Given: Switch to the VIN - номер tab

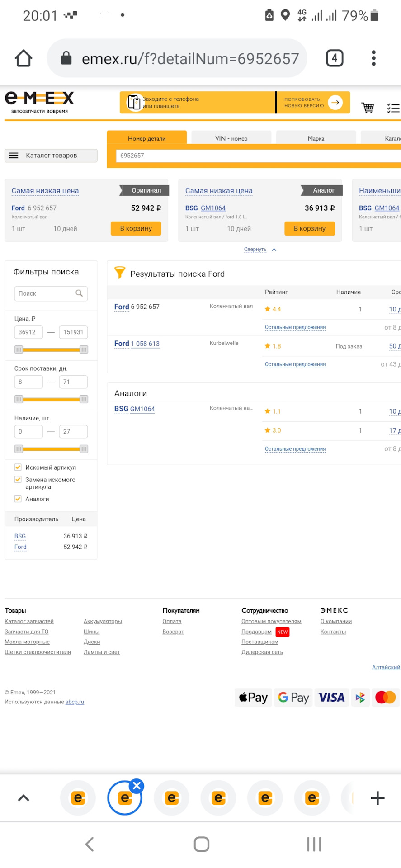Looking at the screenshot, I should (231, 138).
